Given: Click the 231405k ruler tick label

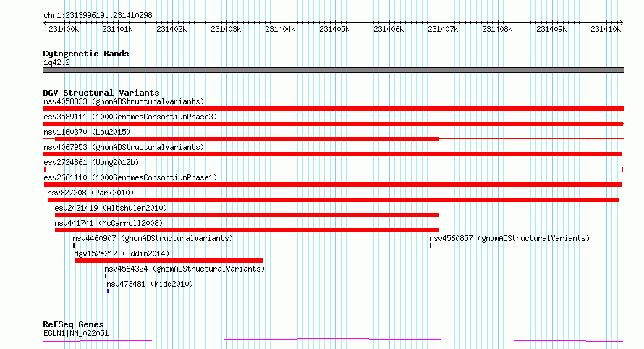Looking at the screenshot, I should tap(334, 30).
